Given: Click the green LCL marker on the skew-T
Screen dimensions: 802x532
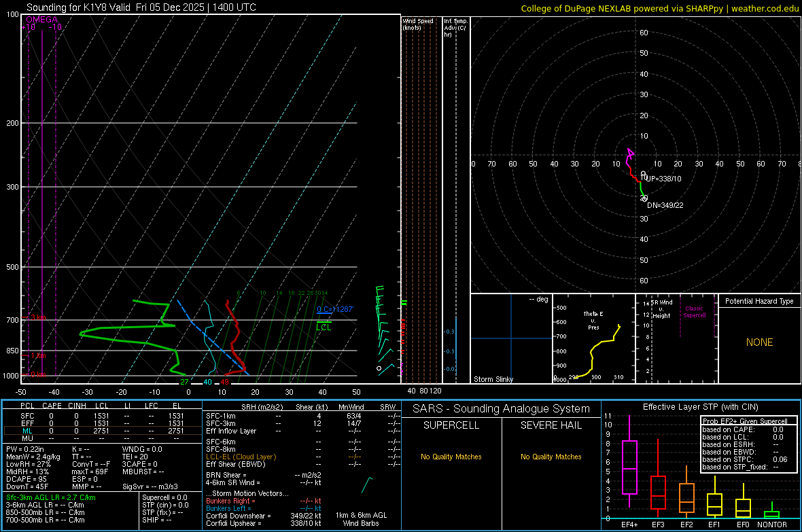Looking at the screenshot, I should click(324, 327).
